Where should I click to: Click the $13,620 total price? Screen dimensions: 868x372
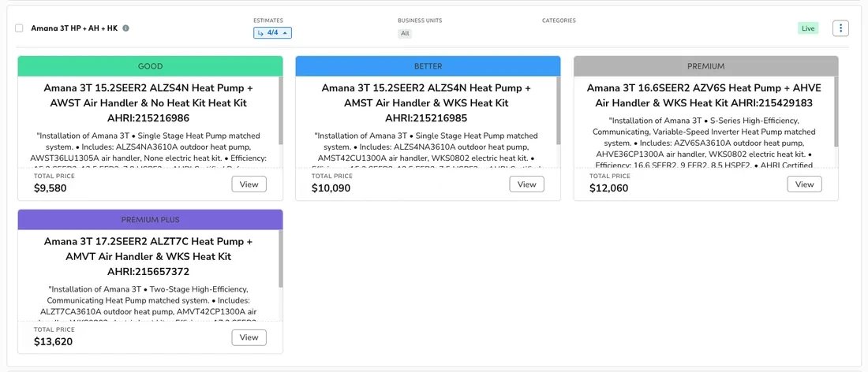click(x=53, y=341)
